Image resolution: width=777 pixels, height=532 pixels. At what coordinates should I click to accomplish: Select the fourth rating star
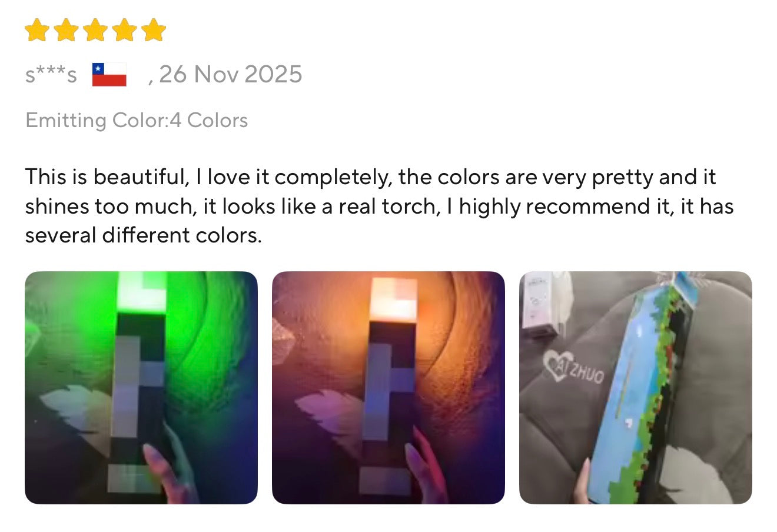[x=124, y=30]
